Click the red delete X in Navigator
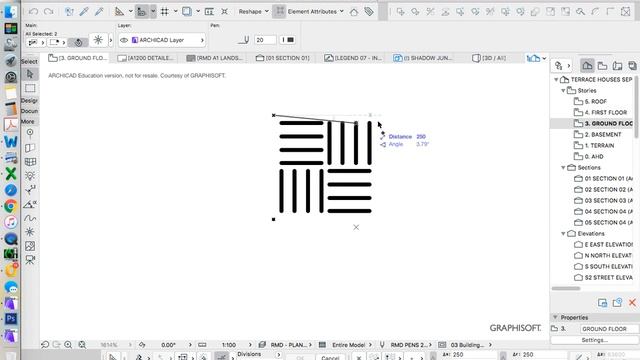This screenshot has height=360, width=640. coord(632,302)
